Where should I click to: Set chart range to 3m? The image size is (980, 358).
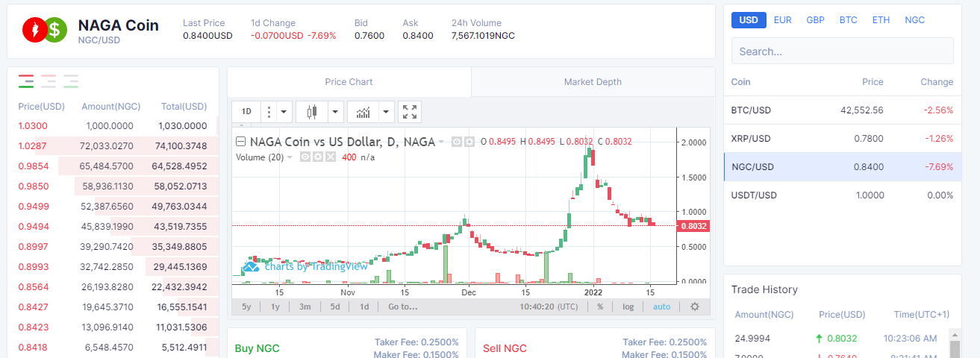(x=305, y=307)
